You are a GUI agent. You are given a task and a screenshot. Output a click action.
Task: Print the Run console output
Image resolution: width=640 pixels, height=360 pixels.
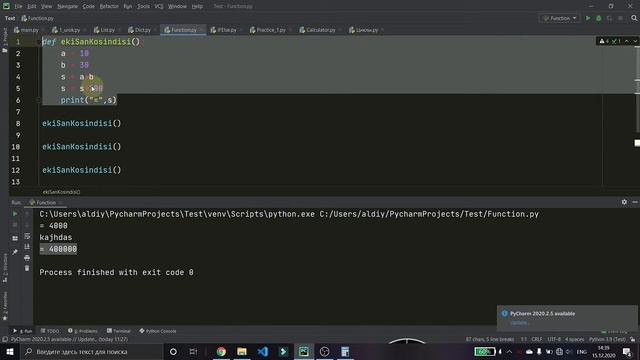tap(27, 258)
